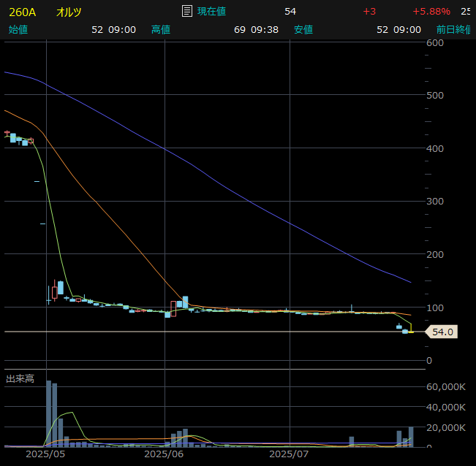The height and width of the screenshot is (466, 476).
Task: Click the tallest volume bar in early May
Action: coord(48,414)
